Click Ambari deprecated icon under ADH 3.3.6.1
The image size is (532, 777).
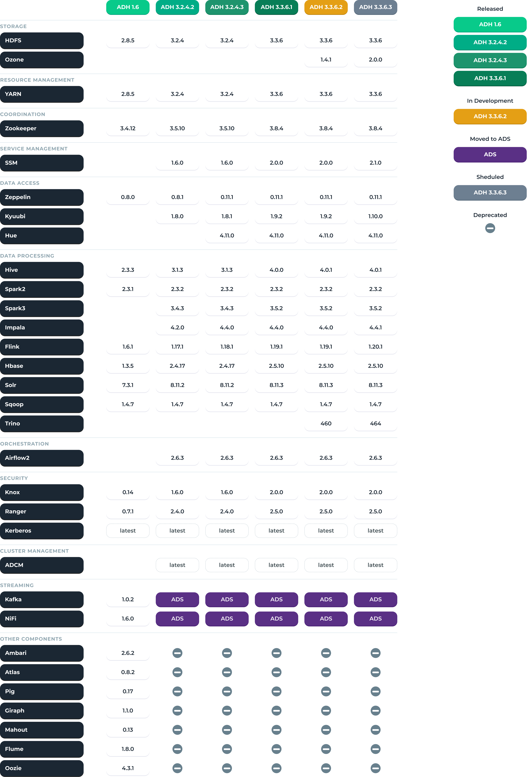(x=277, y=653)
